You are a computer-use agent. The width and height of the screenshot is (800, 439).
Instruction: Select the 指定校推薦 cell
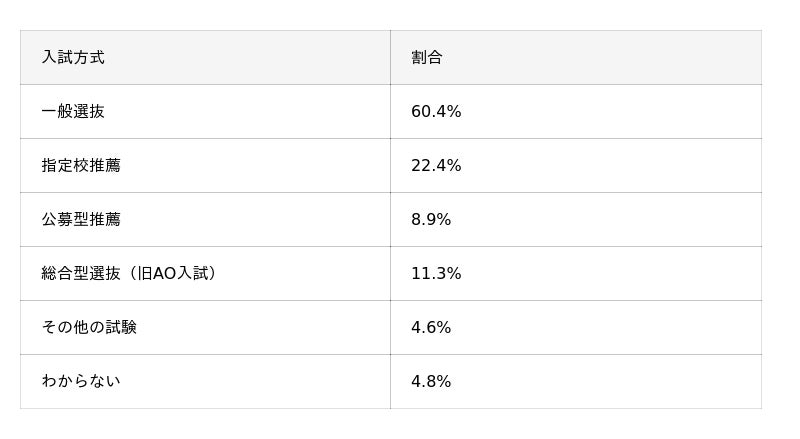[x=81, y=166]
